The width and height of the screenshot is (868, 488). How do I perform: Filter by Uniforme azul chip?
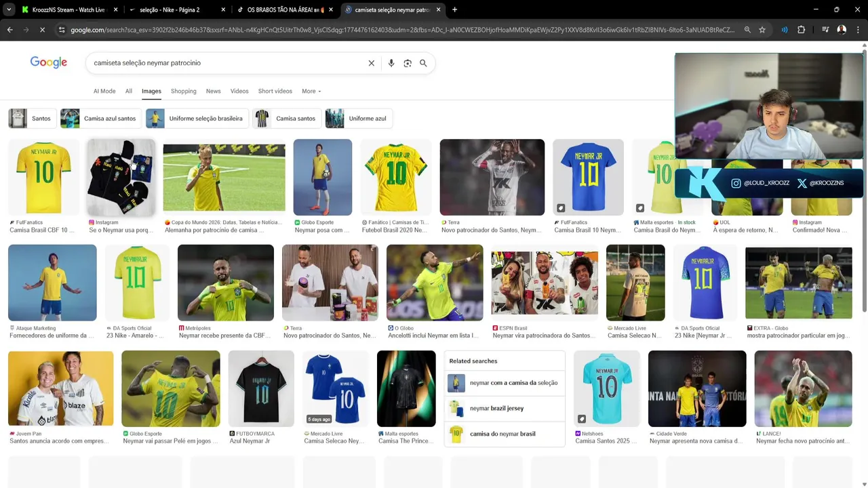(358, 119)
